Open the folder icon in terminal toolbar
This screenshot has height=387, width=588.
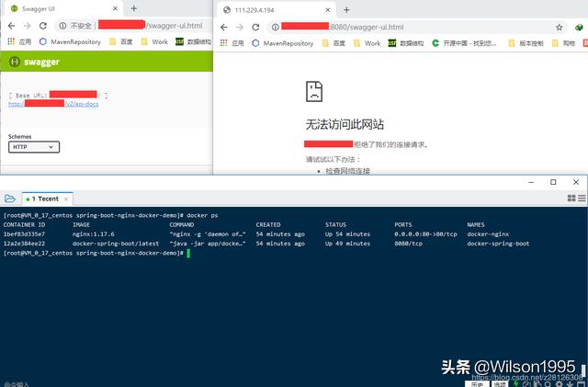(9, 198)
